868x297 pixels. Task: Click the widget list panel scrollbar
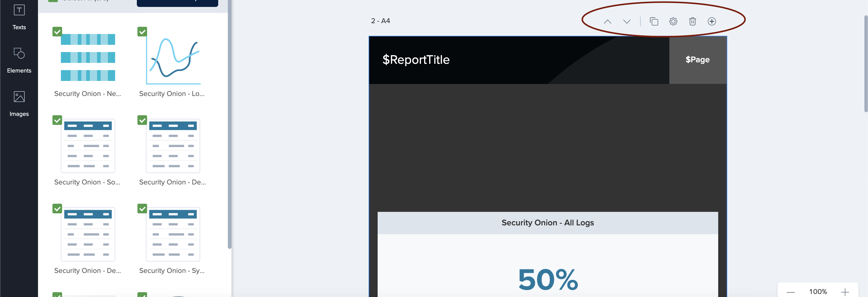click(x=229, y=125)
